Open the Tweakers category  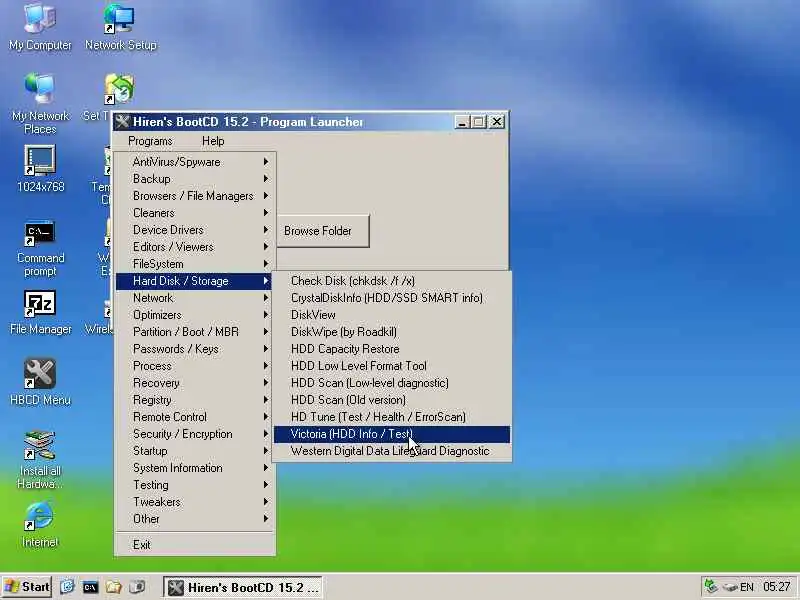pos(196,502)
